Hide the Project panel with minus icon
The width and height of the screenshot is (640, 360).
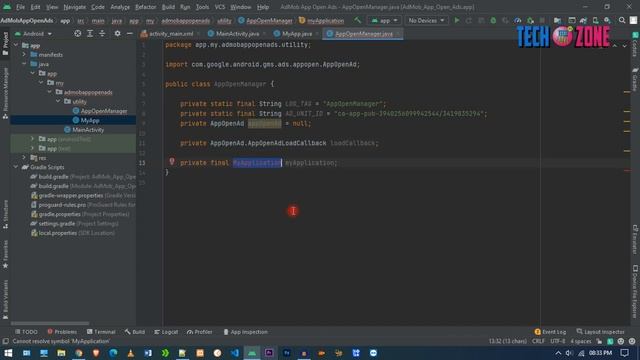click(x=129, y=33)
